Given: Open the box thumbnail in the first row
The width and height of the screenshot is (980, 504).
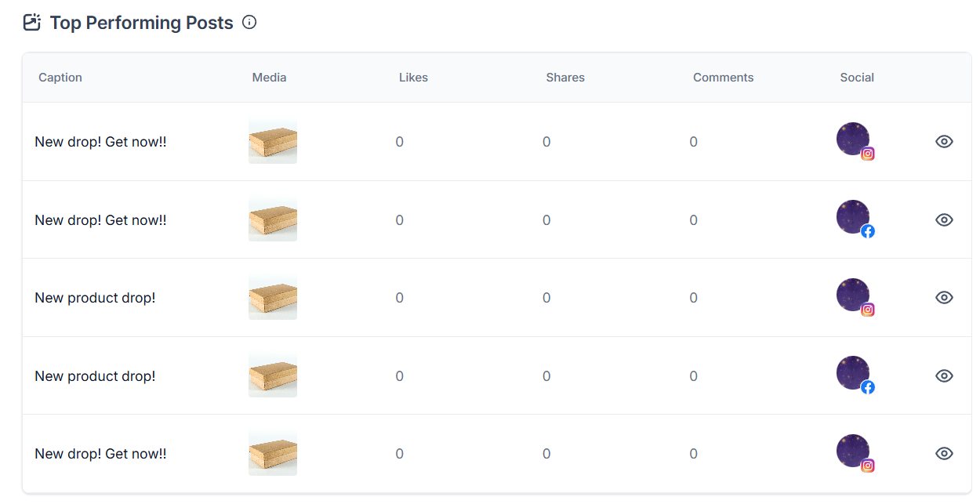Looking at the screenshot, I should click(273, 142).
